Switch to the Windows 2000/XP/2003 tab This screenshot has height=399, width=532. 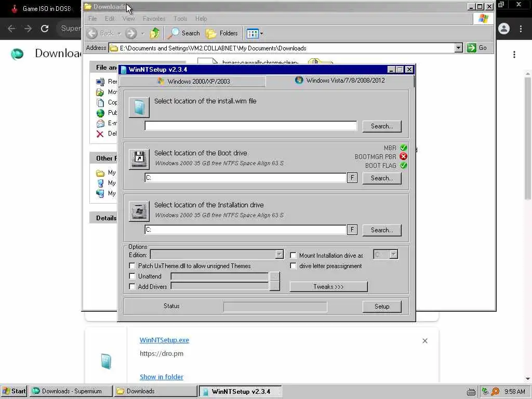[x=193, y=82]
